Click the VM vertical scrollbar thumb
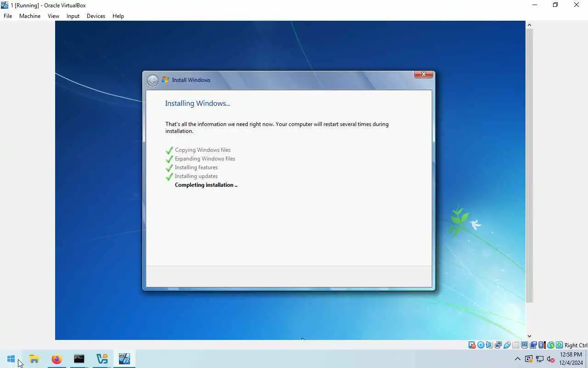 click(529, 166)
